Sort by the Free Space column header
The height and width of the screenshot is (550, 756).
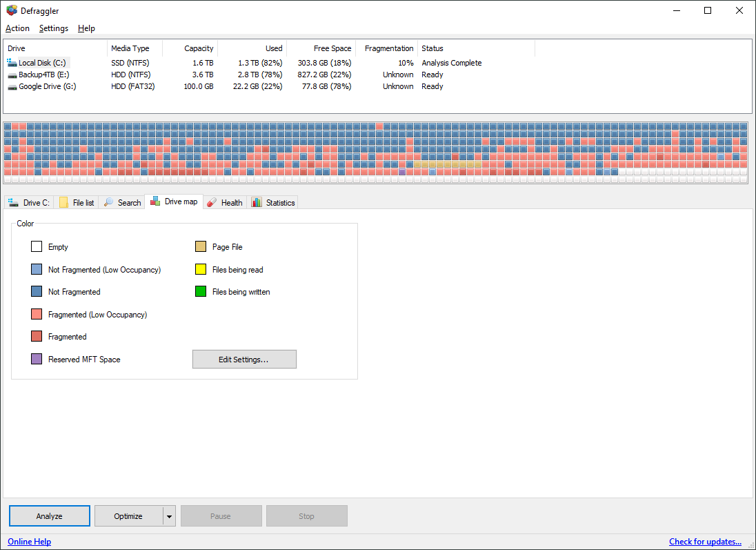pyautogui.click(x=321, y=48)
